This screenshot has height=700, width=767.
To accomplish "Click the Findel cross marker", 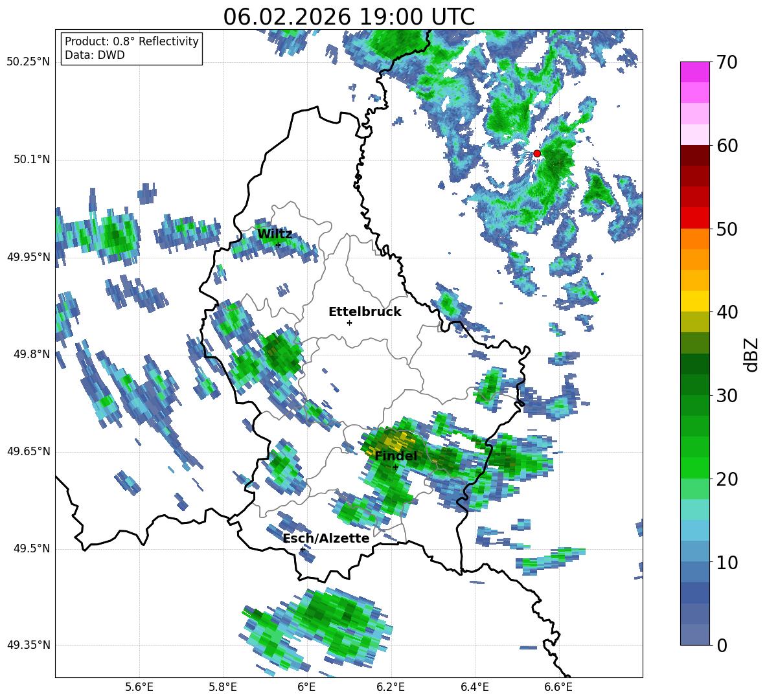I will (395, 467).
